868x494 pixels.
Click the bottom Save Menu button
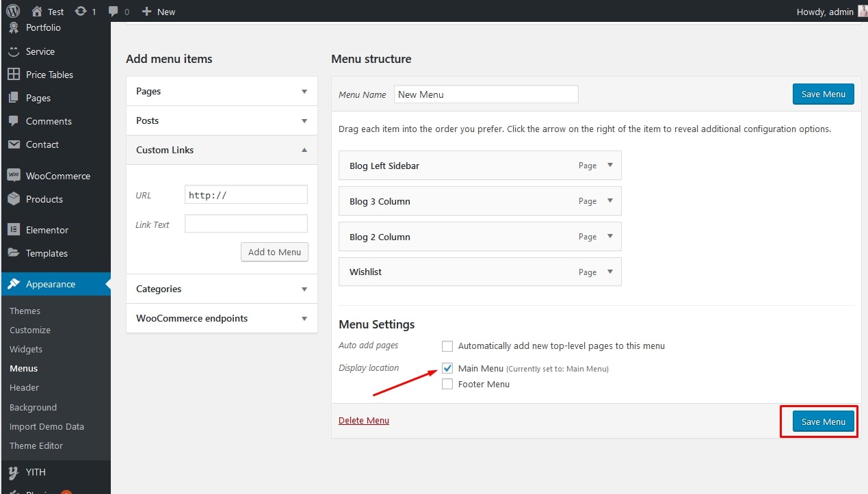[823, 421]
